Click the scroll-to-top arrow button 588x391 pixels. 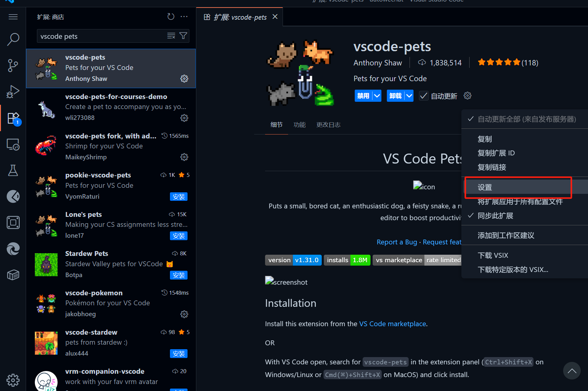click(x=572, y=371)
